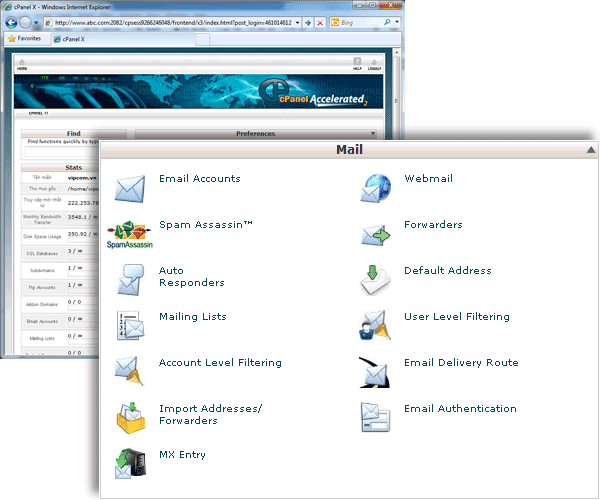Viewport: 600px width, 500px height.
Task: Collapse the Mail section arrow
Action: tap(591, 150)
